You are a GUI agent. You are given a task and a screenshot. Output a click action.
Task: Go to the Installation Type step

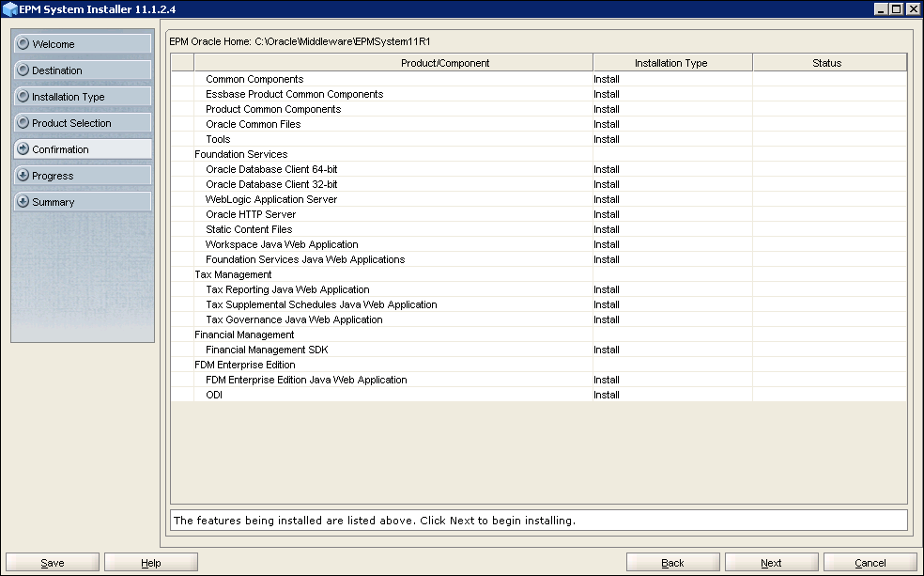click(83, 96)
